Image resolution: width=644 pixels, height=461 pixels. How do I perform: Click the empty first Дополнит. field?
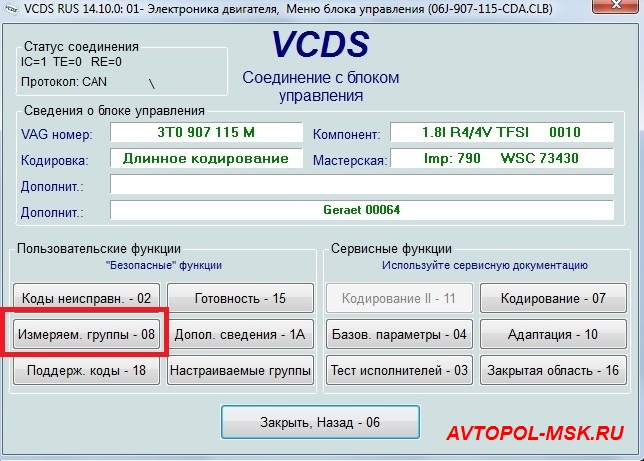[x=362, y=184]
